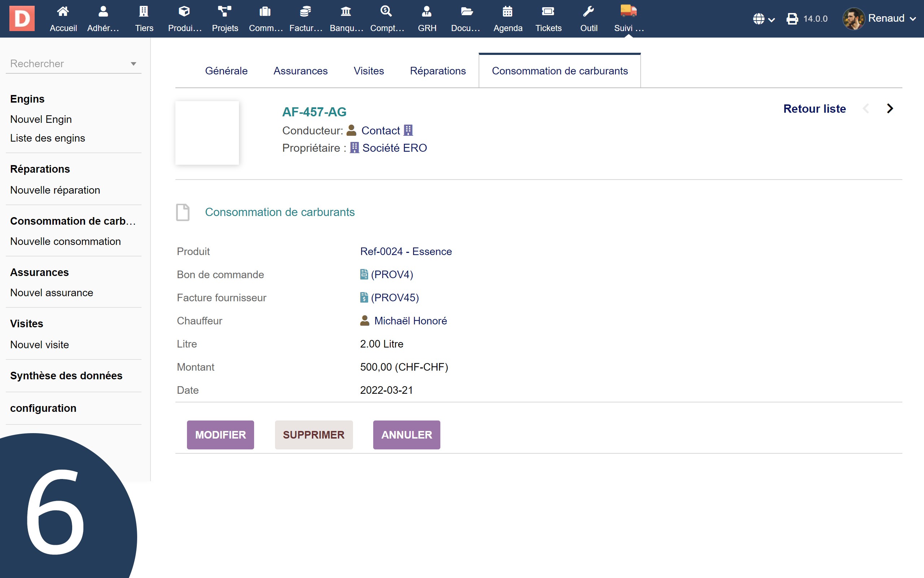Open the Comptabilité magnifier icon
This screenshot has width=924, height=578.
pos(387,12)
